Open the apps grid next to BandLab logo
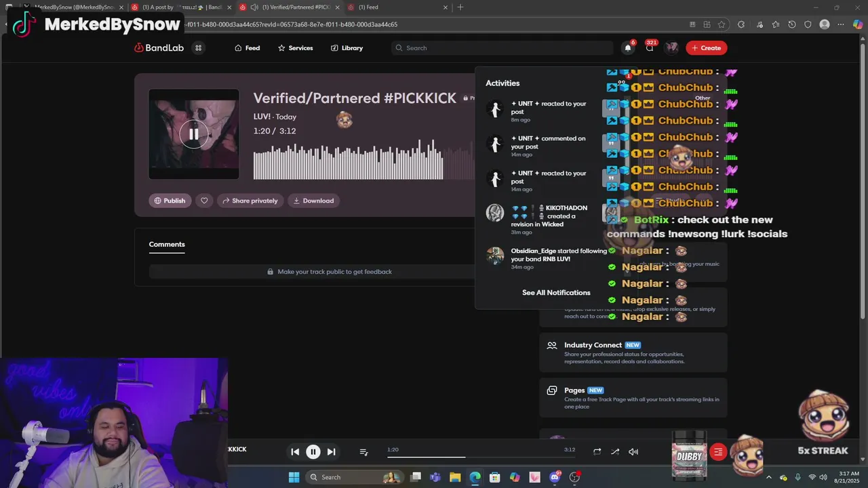Screen dimensions: 868x488 coord(198,48)
